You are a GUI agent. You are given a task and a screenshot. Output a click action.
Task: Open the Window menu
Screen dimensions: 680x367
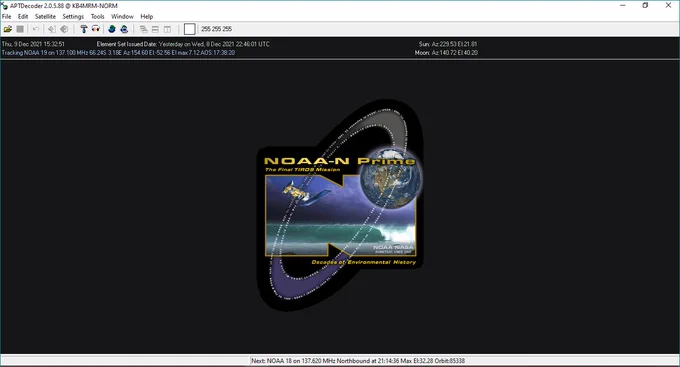pyautogui.click(x=122, y=16)
